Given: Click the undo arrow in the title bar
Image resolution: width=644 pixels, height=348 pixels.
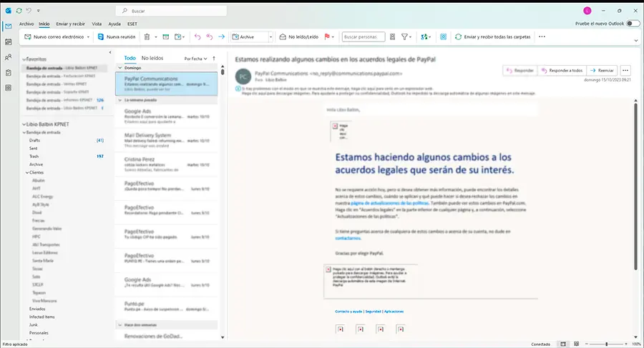Looking at the screenshot, I should pos(29,11).
